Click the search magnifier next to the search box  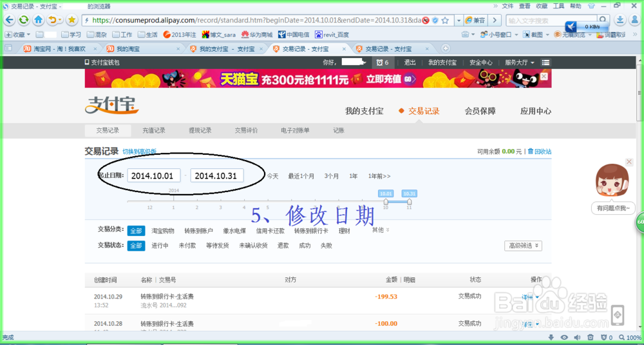(603, 20)
